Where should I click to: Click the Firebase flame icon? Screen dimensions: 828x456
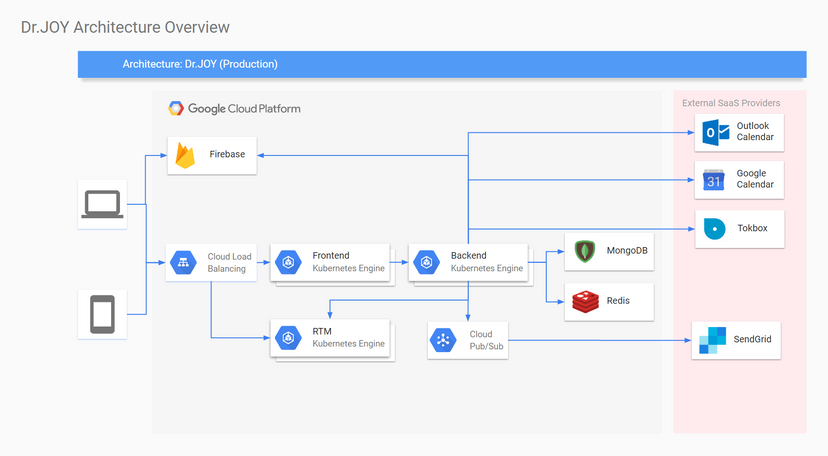click(185, 155)
